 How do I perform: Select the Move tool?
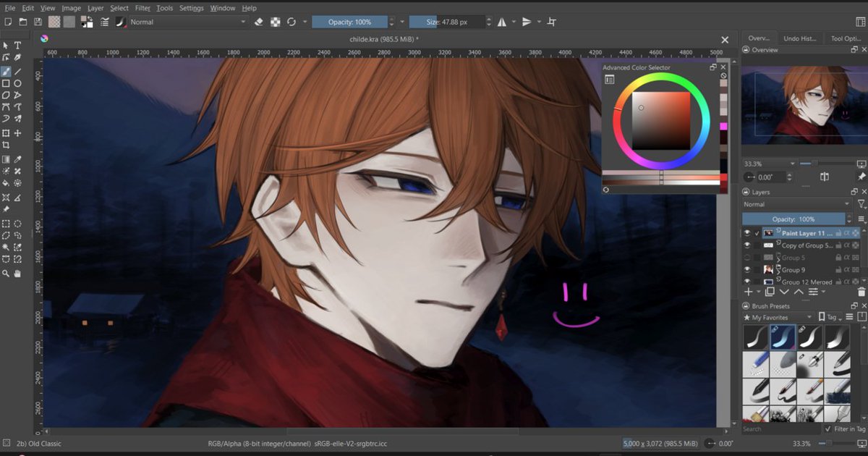(18, 134)
